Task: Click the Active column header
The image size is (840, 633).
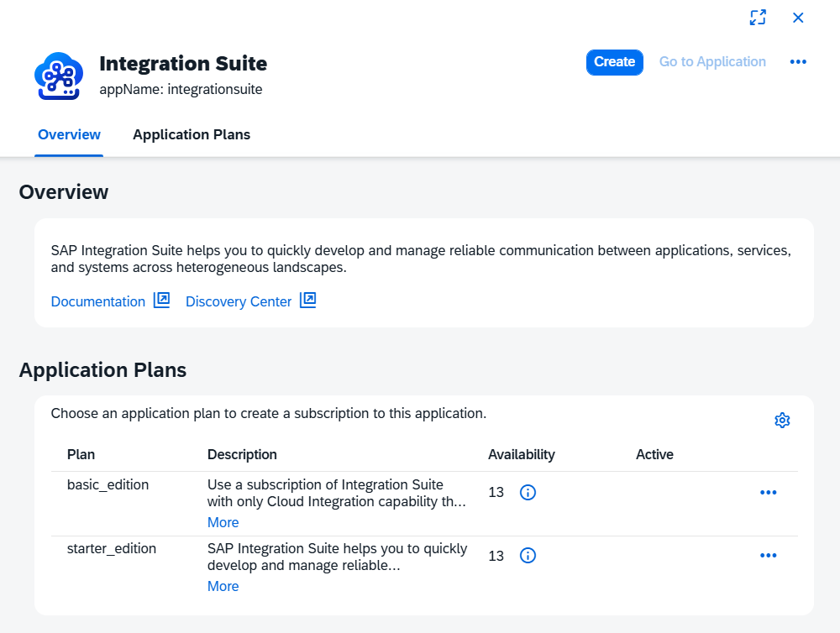Action: click(654, 455)
